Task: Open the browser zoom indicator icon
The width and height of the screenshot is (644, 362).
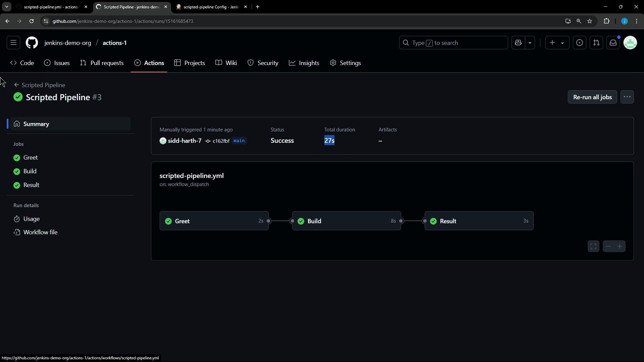Action: (x=579, y=21)
